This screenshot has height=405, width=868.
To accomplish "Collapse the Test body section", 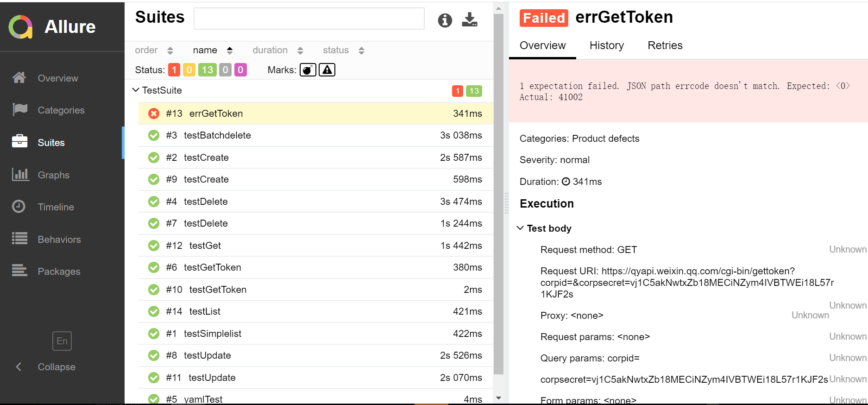I will (x=521, y=228).
